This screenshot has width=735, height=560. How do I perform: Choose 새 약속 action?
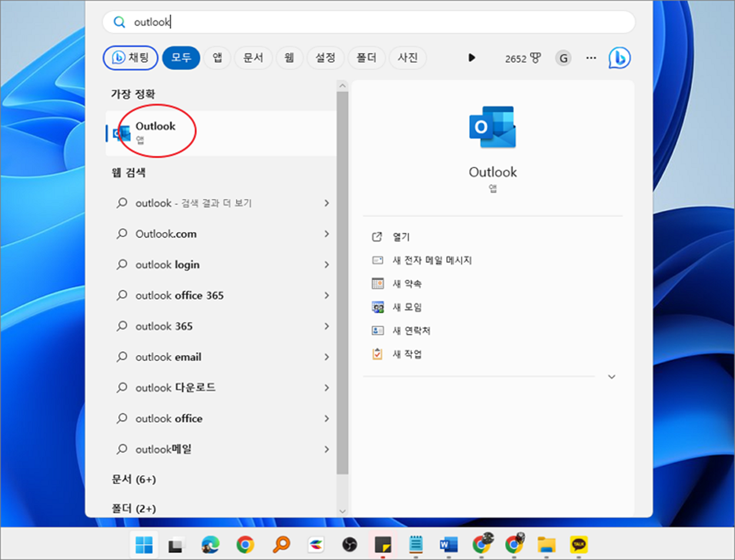tap(407, 284)
